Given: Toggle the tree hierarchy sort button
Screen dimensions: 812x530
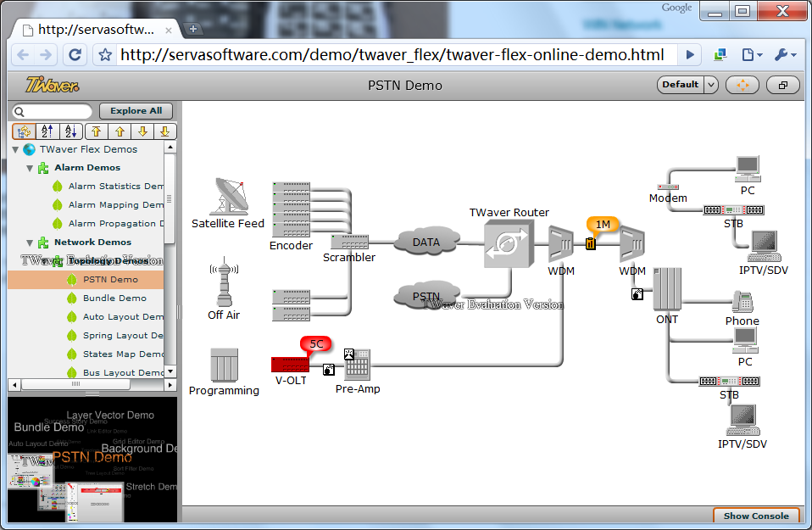Looking at the screenshot, I should coord(24,131).
